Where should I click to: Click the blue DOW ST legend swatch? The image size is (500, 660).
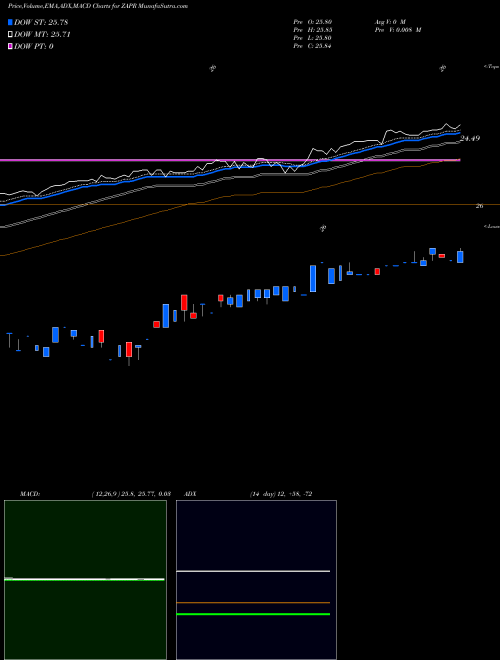pos(10,23)
